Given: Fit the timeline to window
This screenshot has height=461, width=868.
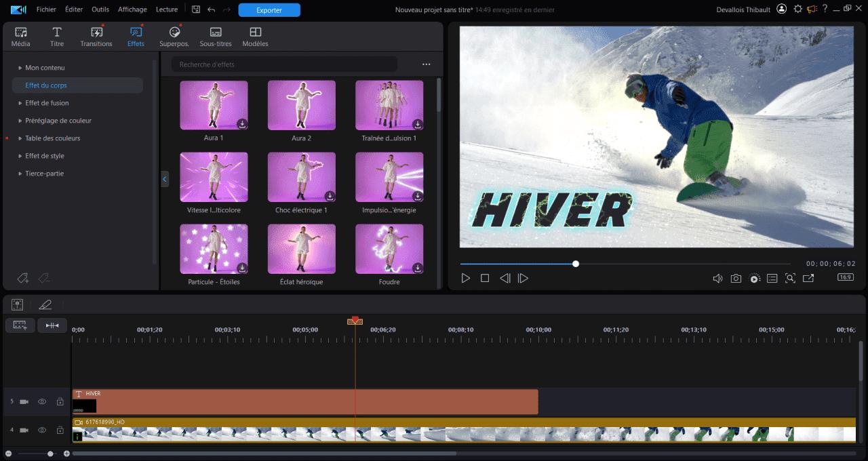Looking at the screenshot, I should point(52,325).
